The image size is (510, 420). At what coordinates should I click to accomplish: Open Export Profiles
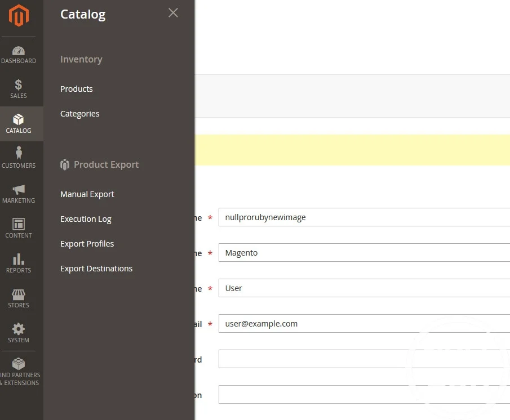[87, 244]
